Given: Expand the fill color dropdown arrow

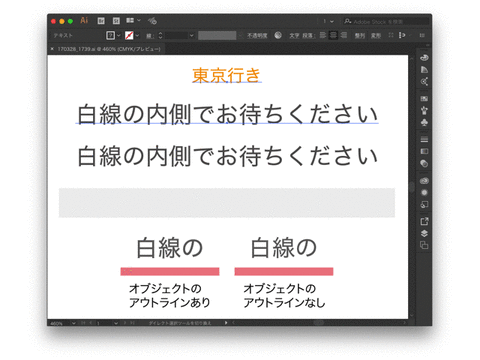Looking at the screenshot, I should pos(119,35).
